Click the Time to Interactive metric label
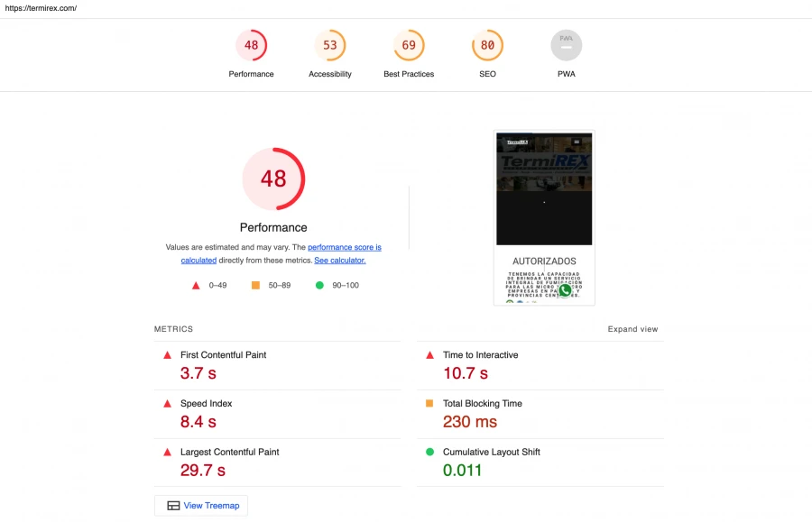Viewport: 812px width, 522px height. click(481, 355)
